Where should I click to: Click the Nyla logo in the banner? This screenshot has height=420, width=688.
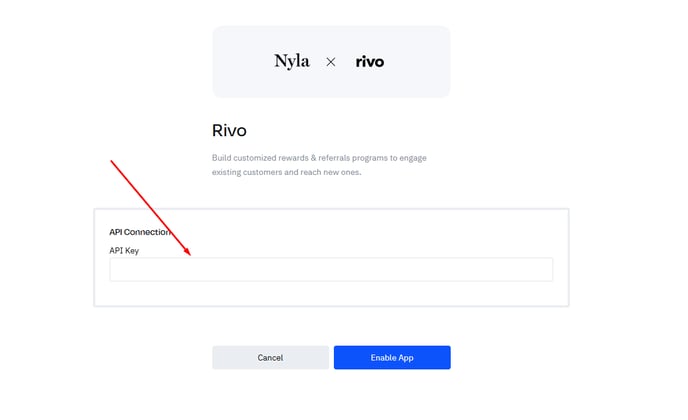[x=292, y=61]
